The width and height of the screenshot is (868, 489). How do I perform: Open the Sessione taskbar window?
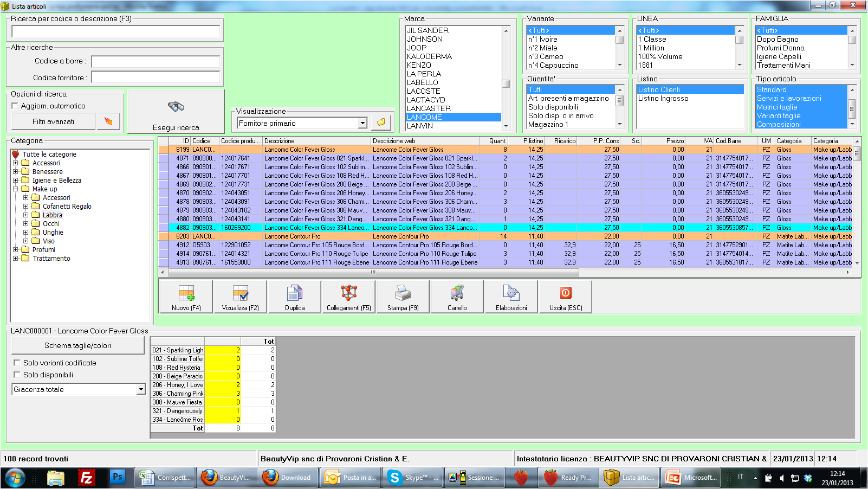pyautogui.click(x=475, y=478)
